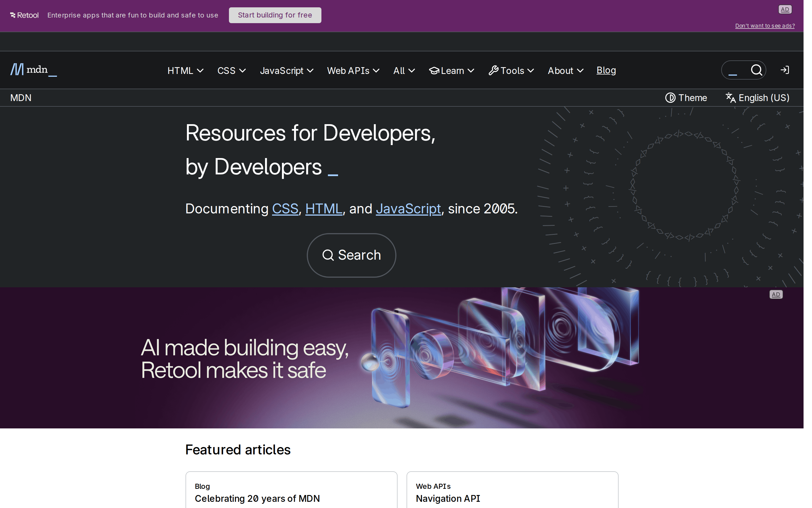
Task: Open the Retool AI made building easy ad
Action: (402, 358)
